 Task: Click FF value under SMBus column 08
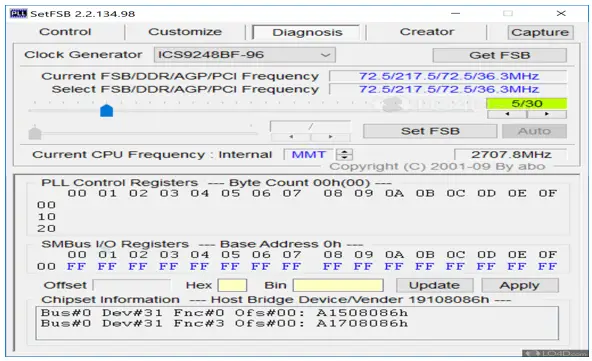332,267
